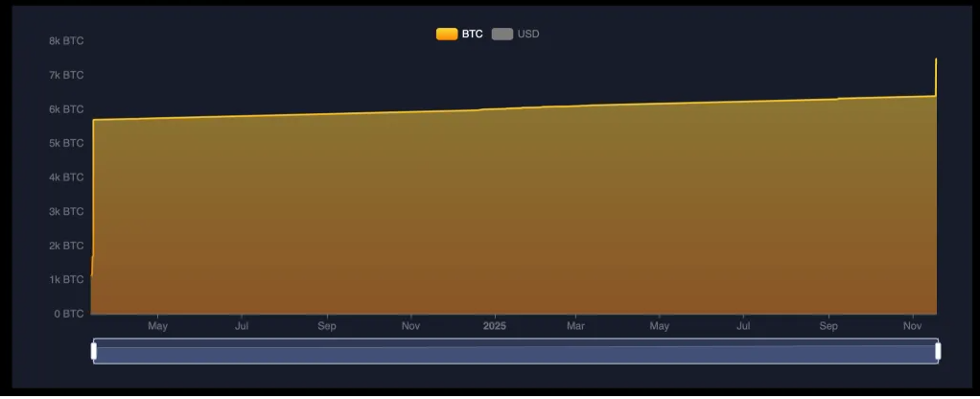Click the USD legend text label
The image size is (980, 399).
point(528,35)
